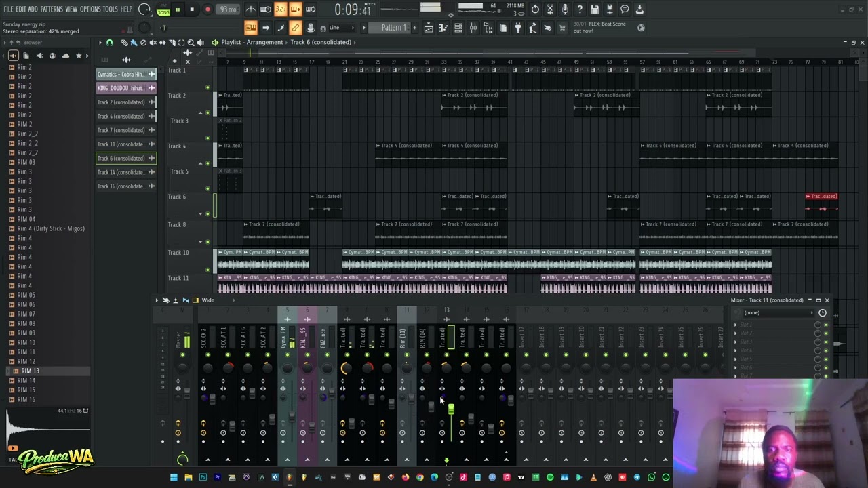Open the Playlist view icon
Image resolution: width=868 pixels, height=488 pixels.
(x=429, y=28)
